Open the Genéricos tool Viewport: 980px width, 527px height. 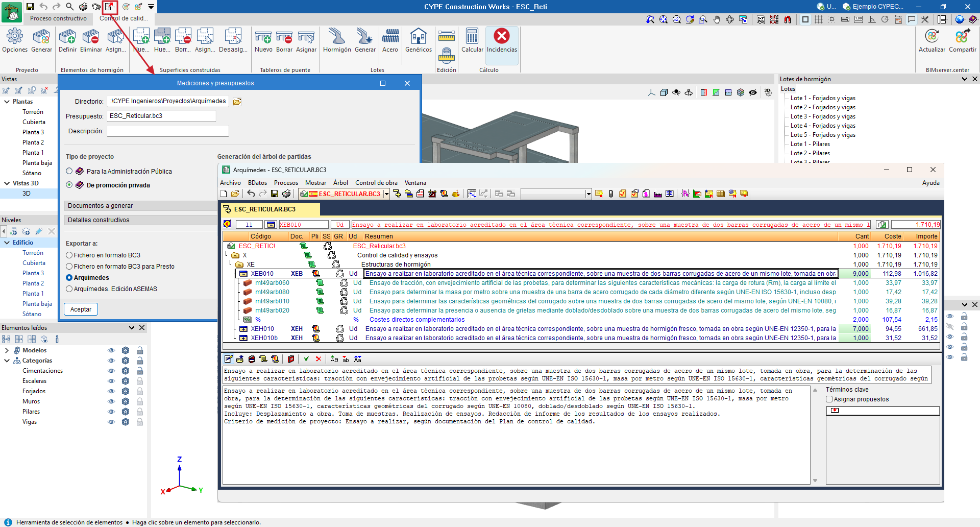[x=419, y=40]
